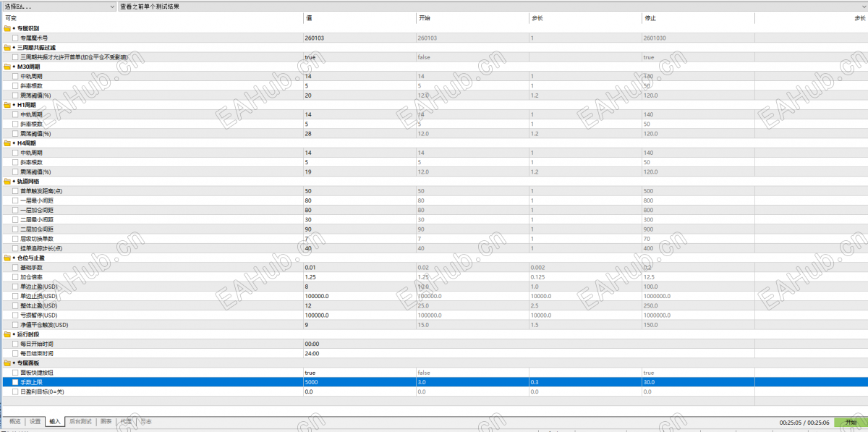Open the 设置 tab
The image size is (868, 432).
[x=35, y=421]
